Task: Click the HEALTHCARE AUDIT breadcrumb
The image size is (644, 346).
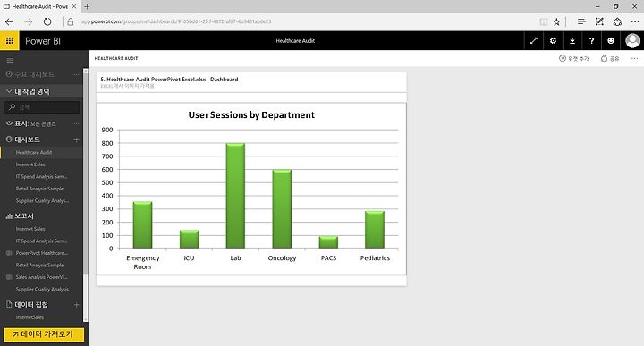Action: pyautogui.click(x=116, y=58)
